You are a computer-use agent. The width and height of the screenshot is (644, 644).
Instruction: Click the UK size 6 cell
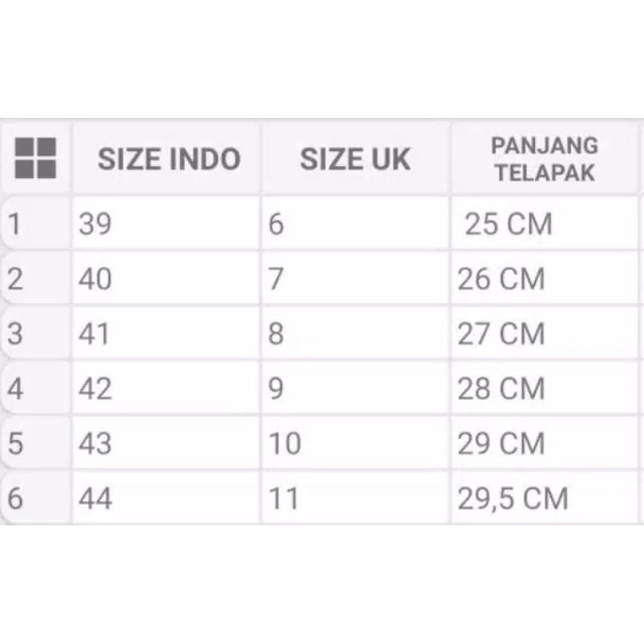click(x=355, y=224)
